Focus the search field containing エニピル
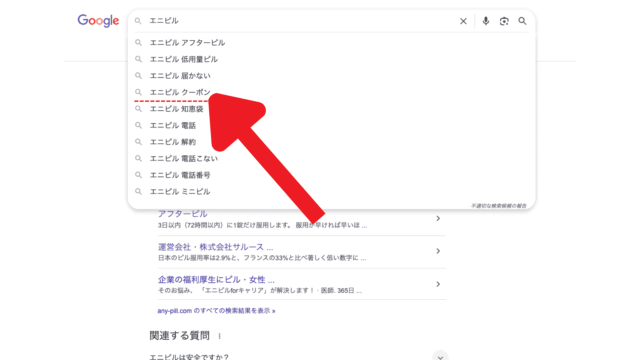 [300, 21]
